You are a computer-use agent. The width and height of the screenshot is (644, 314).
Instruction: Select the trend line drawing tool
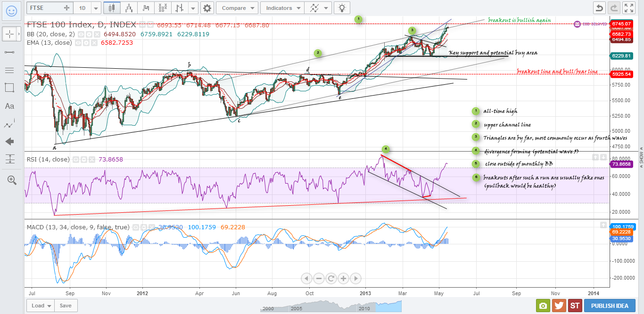[x=9, y=52]
